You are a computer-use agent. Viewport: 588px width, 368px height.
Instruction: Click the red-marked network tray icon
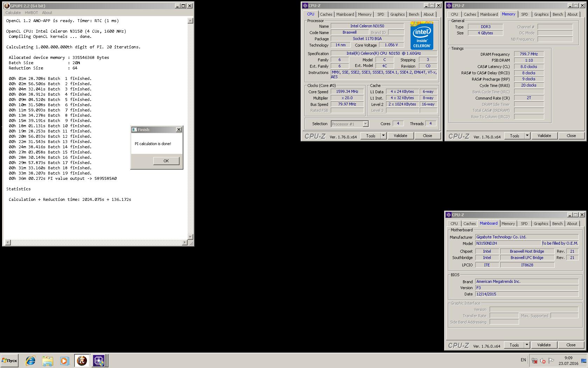click(534, 361)
